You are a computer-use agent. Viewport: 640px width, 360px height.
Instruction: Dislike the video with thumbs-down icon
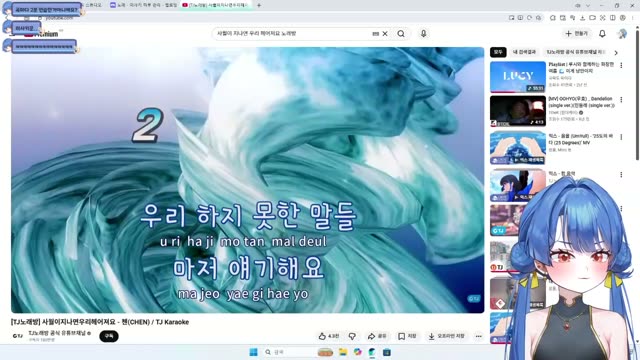(x=352, y=336)
